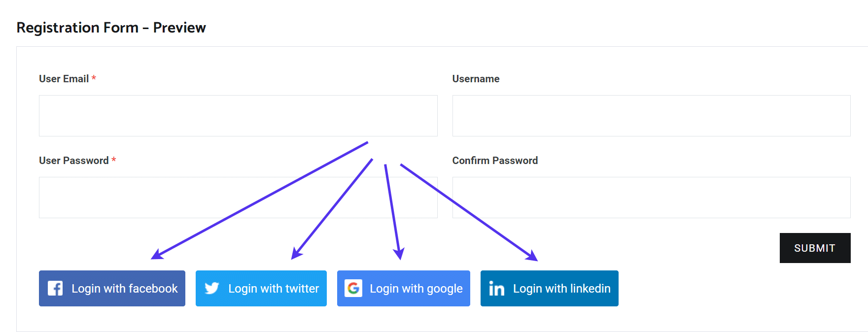Click the LinkedIn 'in' icon
Viewport: 868px width, 332px height.
point(496,289)
